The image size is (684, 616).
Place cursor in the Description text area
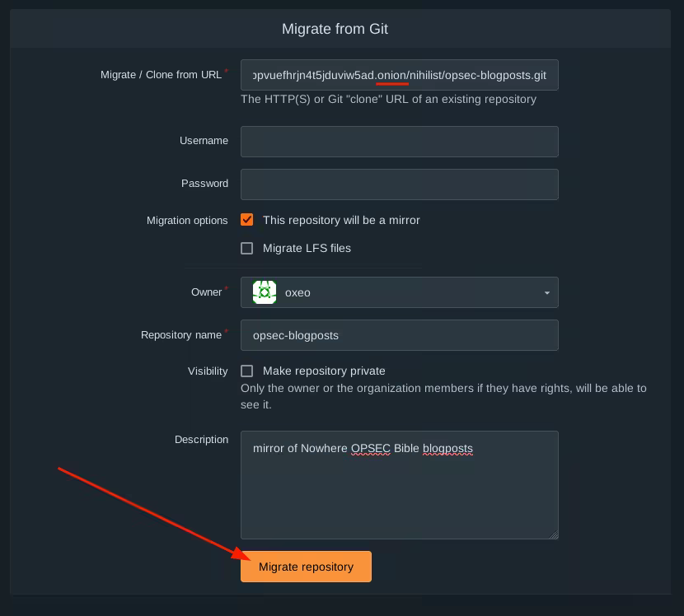pos(400,494)
